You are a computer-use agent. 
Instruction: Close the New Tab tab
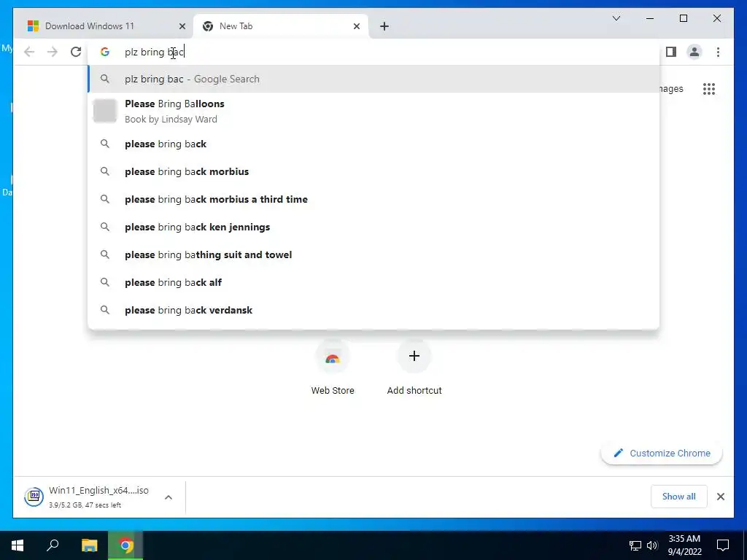tap(356, 26)
